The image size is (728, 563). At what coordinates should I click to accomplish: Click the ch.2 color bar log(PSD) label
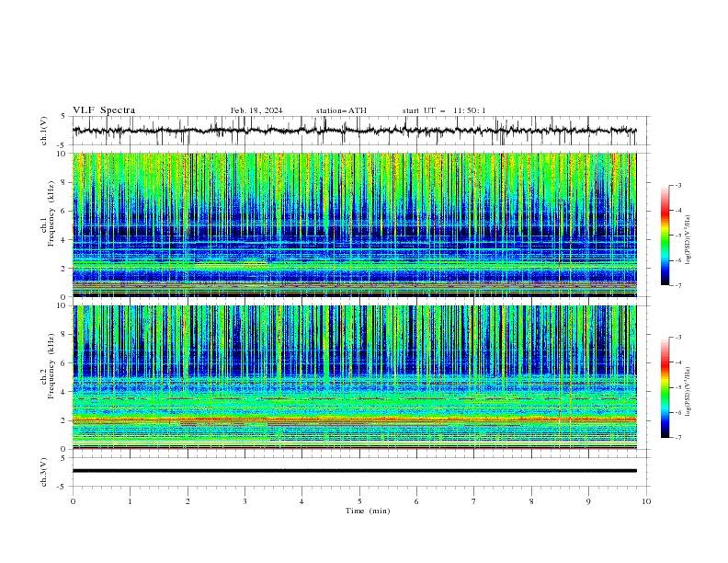(x=688, y=391)
